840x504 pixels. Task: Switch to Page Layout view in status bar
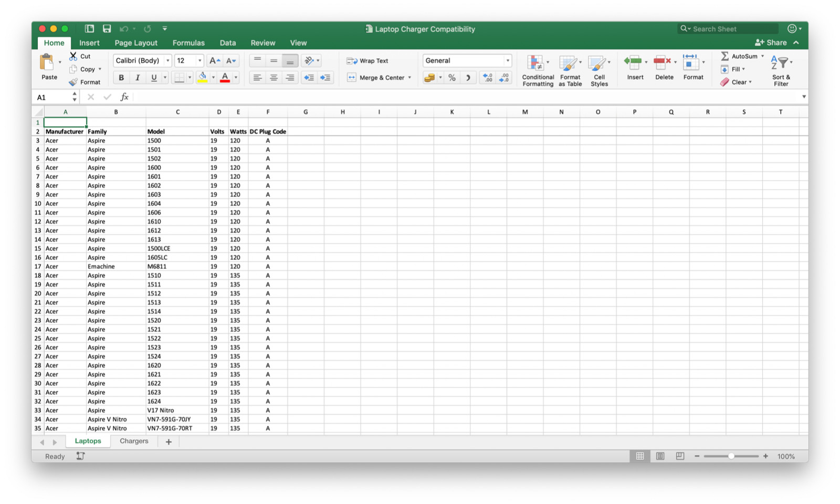(x=660, y=456)
